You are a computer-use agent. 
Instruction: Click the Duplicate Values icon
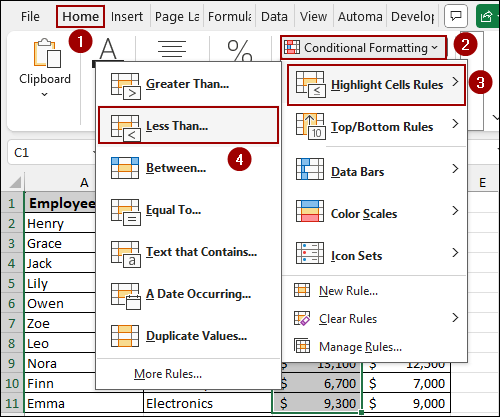click(125, 336)
